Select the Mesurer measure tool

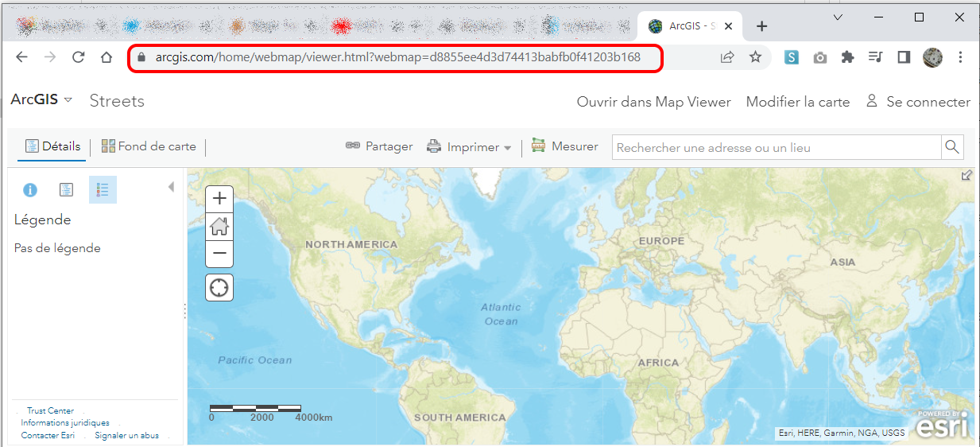pos(565,146)
